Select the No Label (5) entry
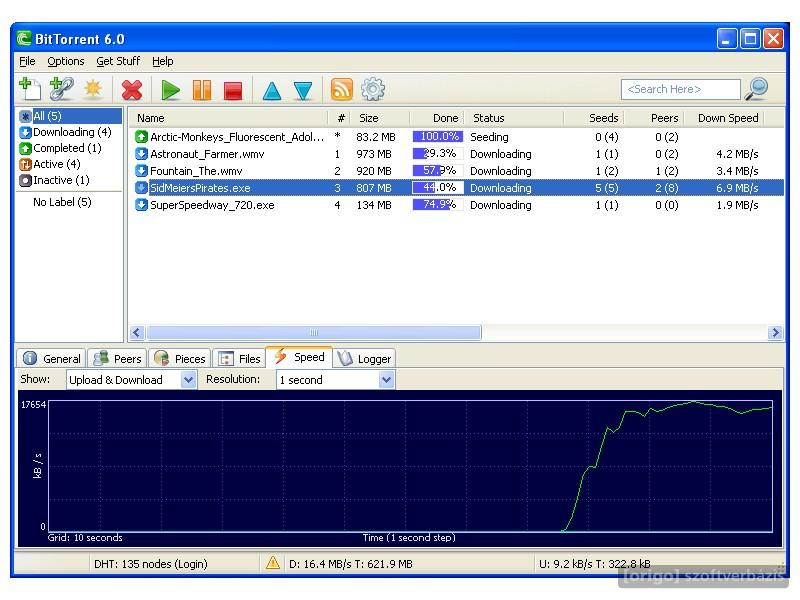The height and width of the screenshot is (600, 800). (x=62, y=202)
